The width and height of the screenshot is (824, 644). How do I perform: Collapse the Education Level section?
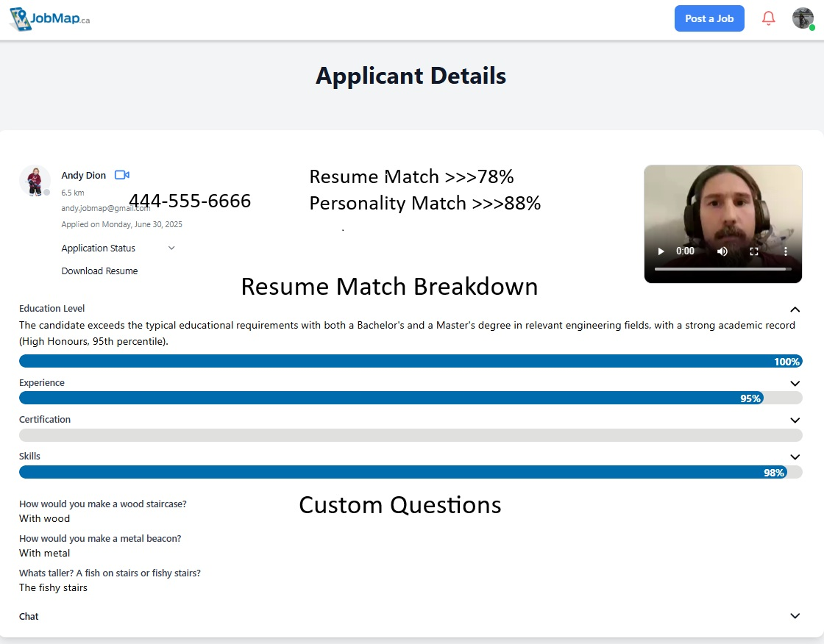click(x=795, y=310)
